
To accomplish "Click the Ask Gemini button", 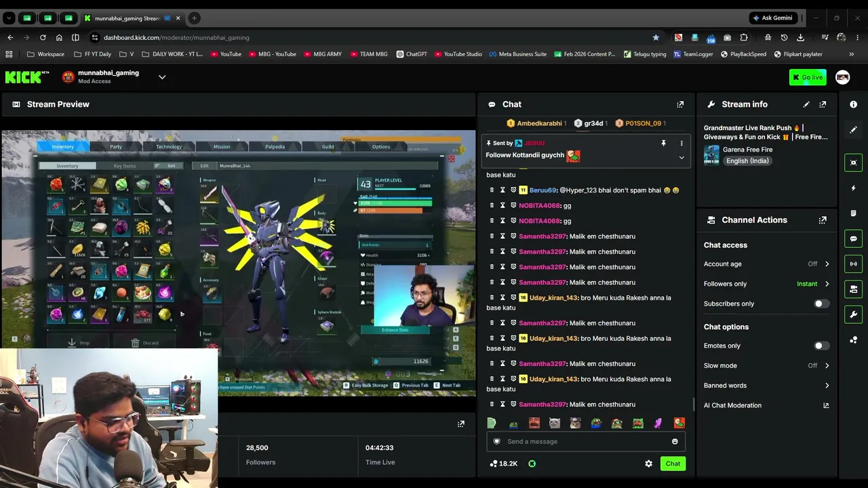I will click(772, 18).
